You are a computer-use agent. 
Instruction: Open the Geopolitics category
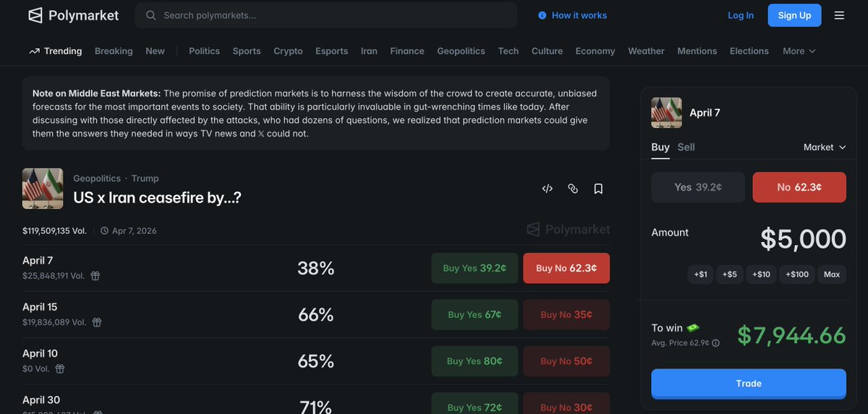click(461, 51)
